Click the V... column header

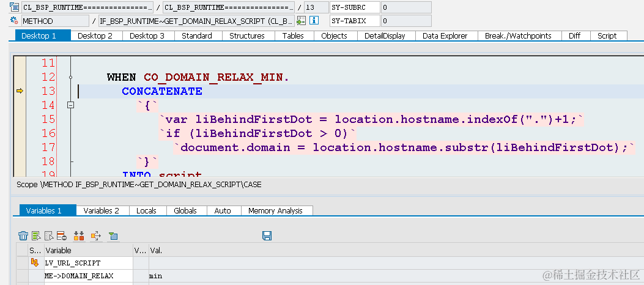coord(141,250)
